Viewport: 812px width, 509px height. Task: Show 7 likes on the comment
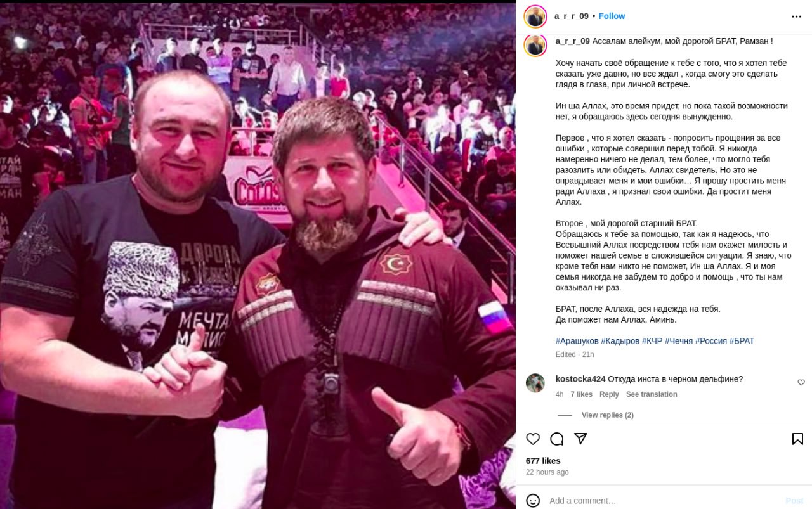coord(581,394)
